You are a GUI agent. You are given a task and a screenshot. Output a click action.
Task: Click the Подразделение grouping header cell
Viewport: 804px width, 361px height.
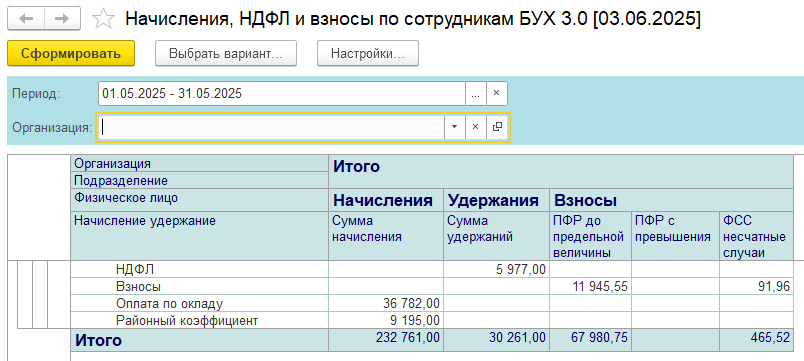[199, 180]
